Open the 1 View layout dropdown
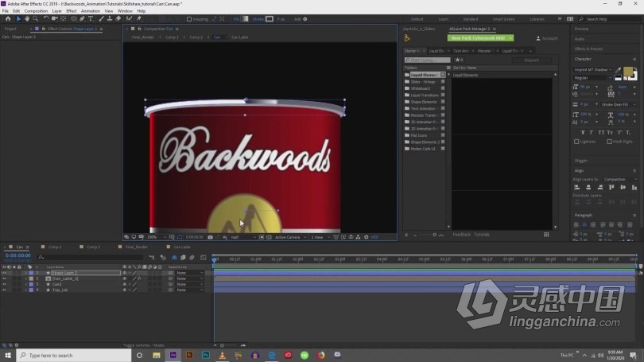The height and width of the screenshot is (362, 644). click(320, 237)
